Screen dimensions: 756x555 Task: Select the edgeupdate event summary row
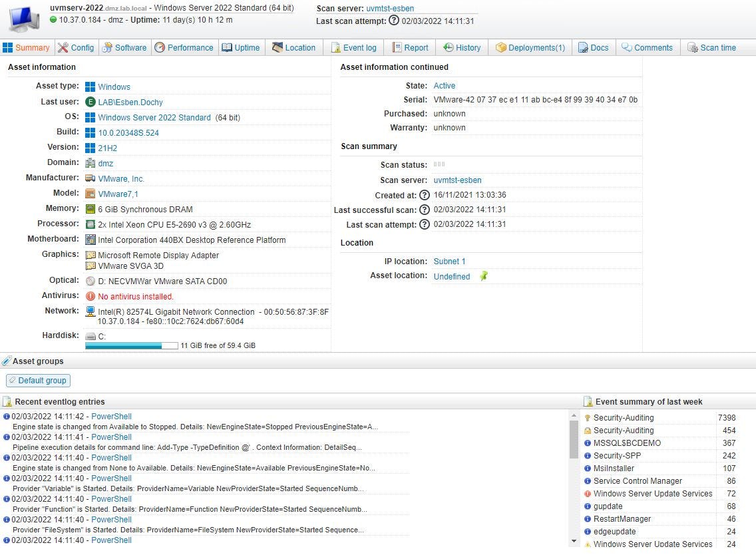pyautogui.click(x=660, y=531)
